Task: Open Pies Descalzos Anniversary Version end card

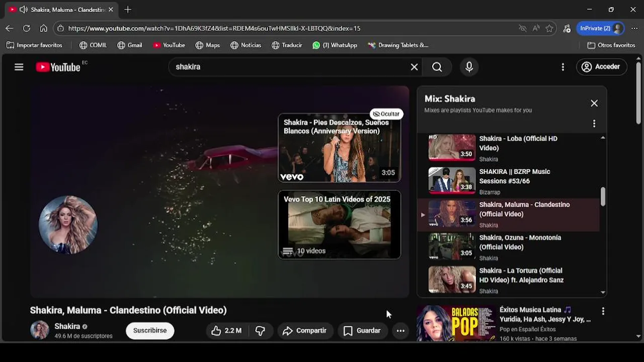Action: pos(340,147)
